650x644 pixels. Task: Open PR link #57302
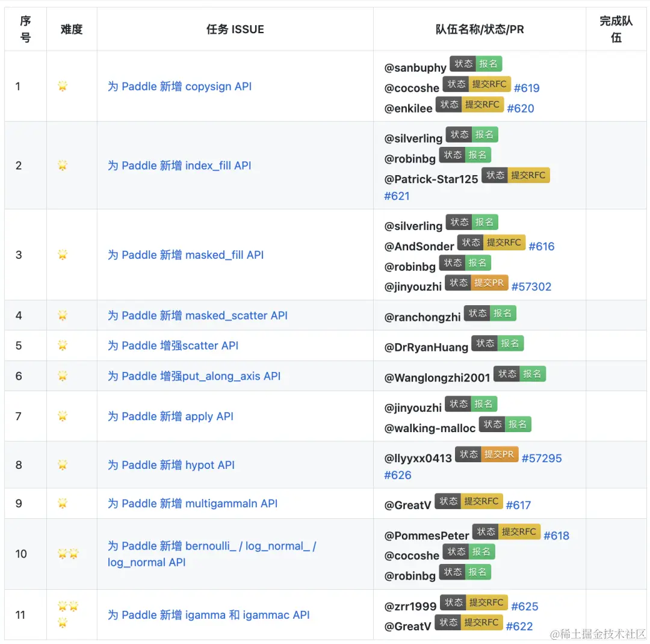(531, 286)
